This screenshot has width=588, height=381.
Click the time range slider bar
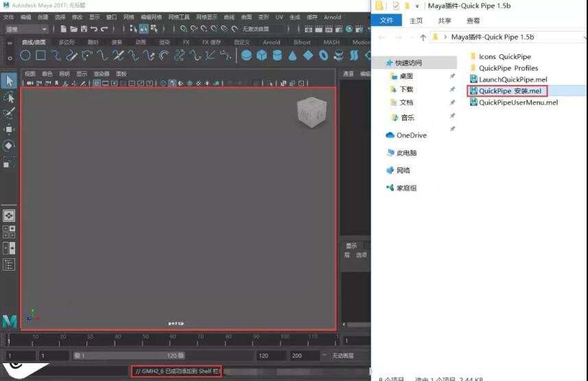tap(128, 356)
